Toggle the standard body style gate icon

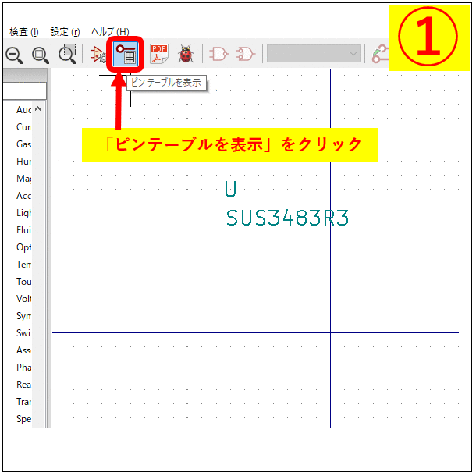[x=219, y=54]
